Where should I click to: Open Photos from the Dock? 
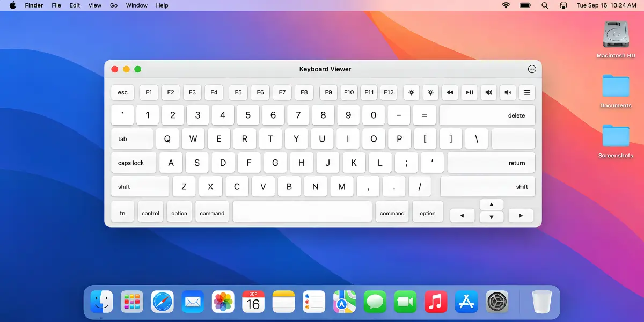[x=223, y=302]
